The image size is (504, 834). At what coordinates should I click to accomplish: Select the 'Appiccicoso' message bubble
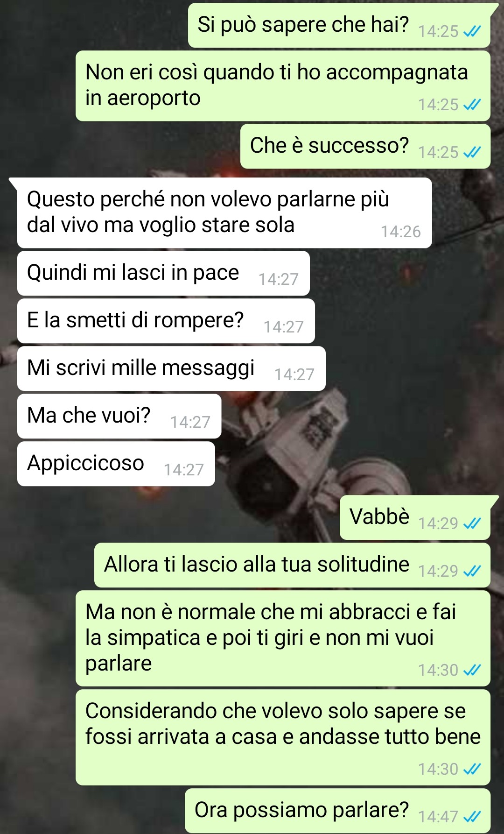[116, 464]
